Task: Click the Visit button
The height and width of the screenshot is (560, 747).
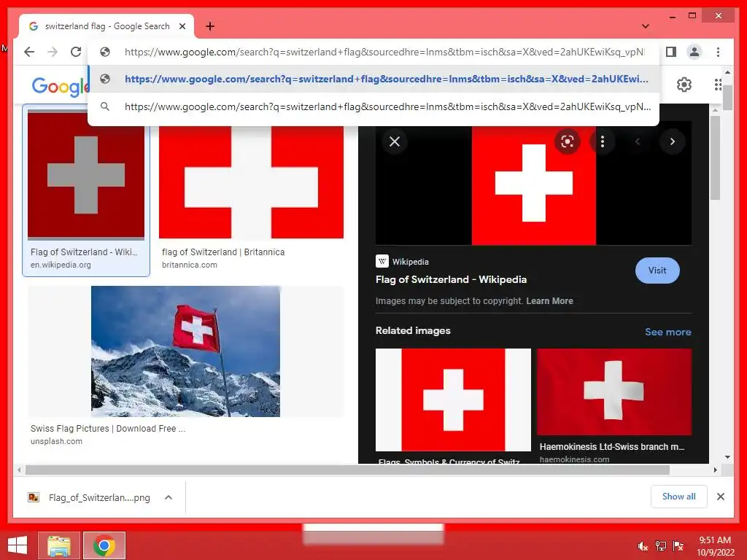Action: click(x=657, y=271)
